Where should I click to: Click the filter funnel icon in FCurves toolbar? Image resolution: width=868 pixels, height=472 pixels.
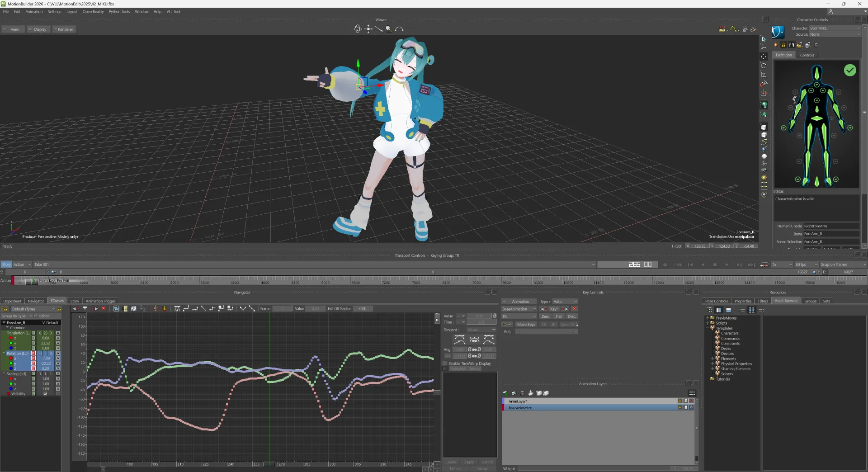[x=85, y=309]
